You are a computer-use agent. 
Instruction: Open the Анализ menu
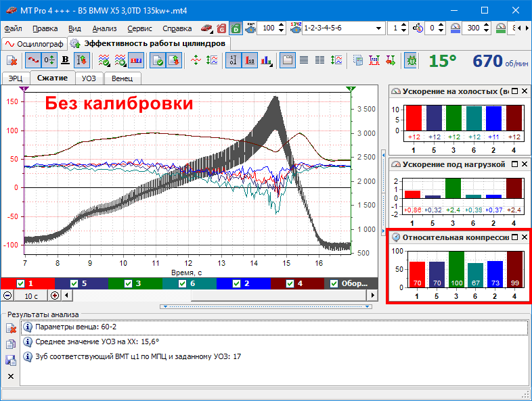[x=104, y=28]
